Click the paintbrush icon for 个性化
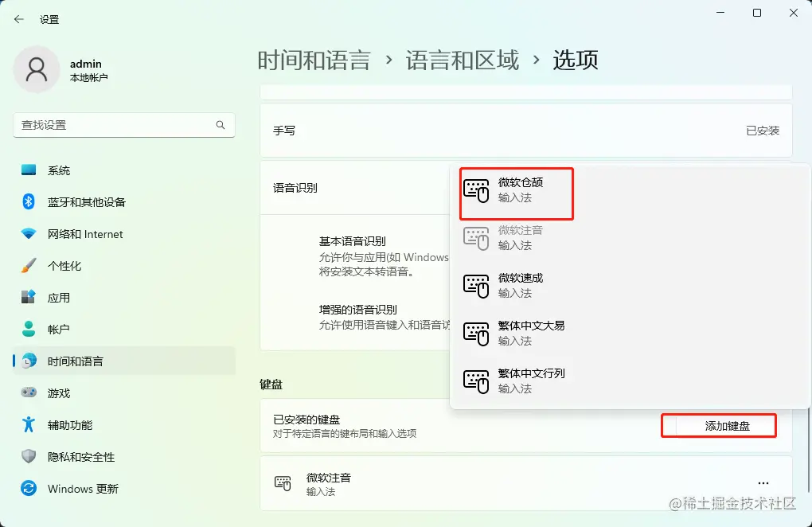Image resolution: width=812 pixels, height=527 pixels. [29, 266]
